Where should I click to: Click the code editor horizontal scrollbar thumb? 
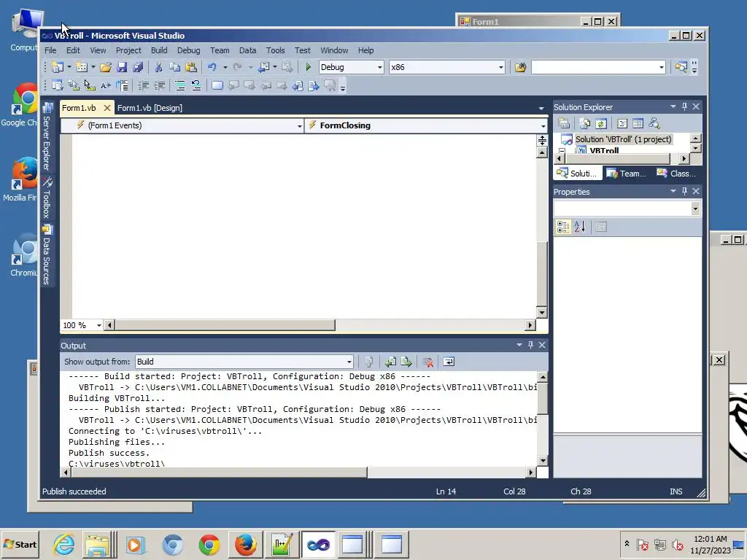[225, 325]
